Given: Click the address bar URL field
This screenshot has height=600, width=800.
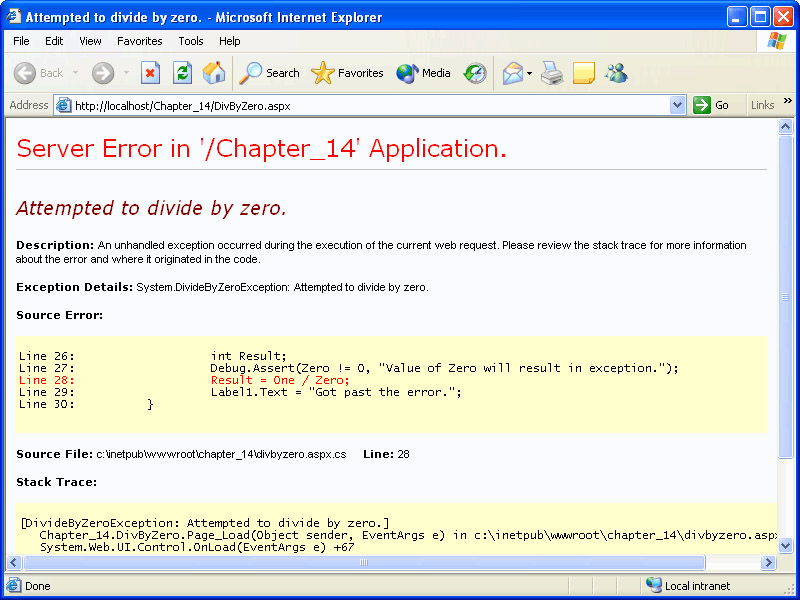Looking at the screenshot, I should (370, 105).
